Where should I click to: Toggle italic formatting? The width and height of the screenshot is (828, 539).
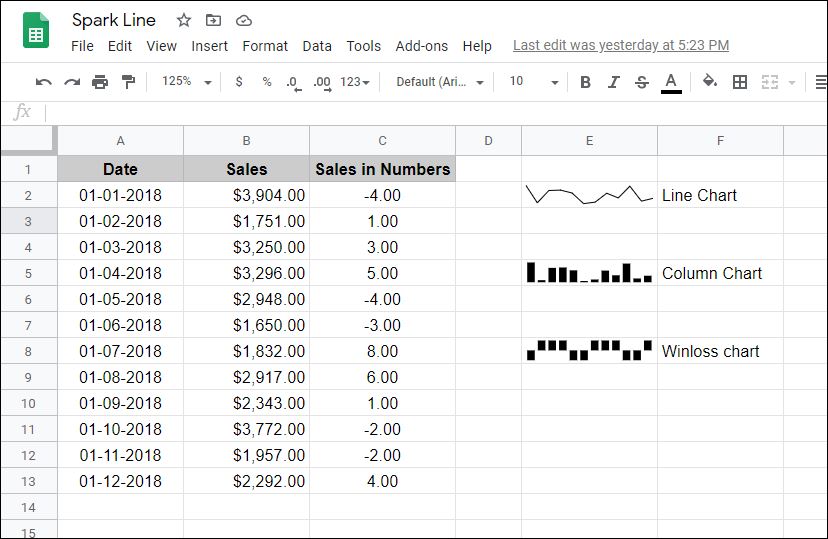coord(613,82)
